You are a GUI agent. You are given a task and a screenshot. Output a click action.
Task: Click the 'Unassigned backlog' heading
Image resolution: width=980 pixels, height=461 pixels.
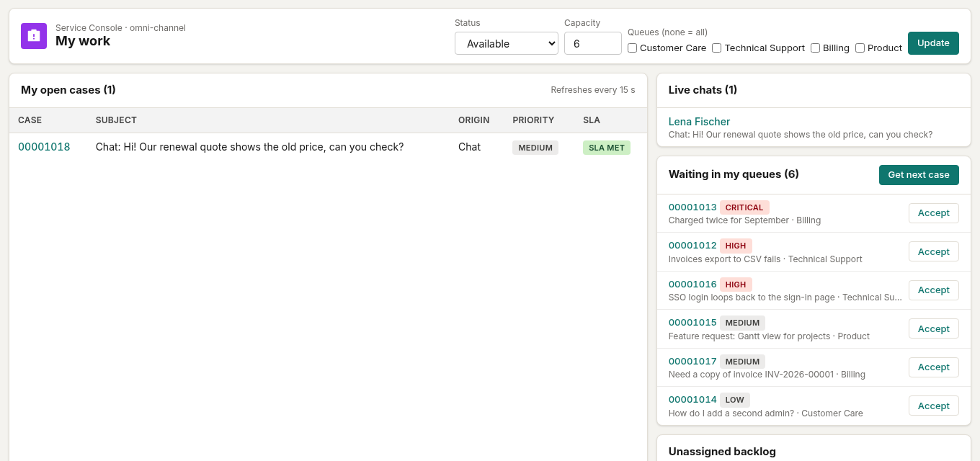tap(722, 452)
